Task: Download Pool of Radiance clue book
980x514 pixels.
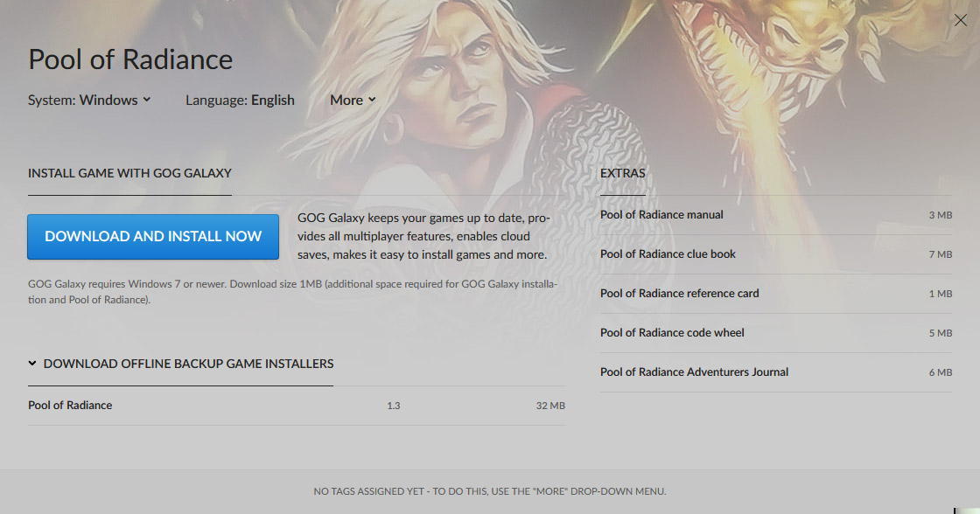Action: click(x=775, y=254)
